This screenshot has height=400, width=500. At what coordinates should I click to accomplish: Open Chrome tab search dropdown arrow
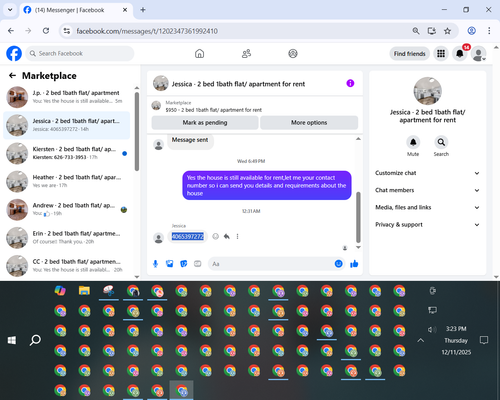click(x=10, y=10)
